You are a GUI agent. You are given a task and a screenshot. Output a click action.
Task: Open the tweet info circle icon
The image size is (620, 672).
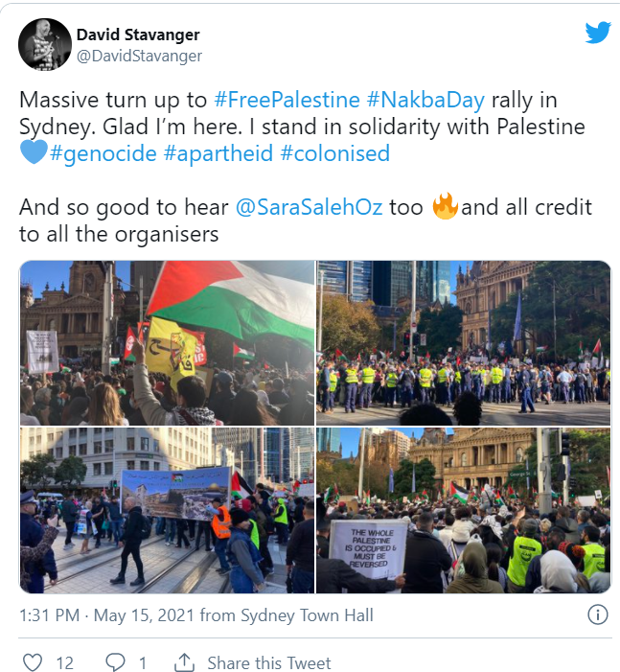click(x=597, y=615)
